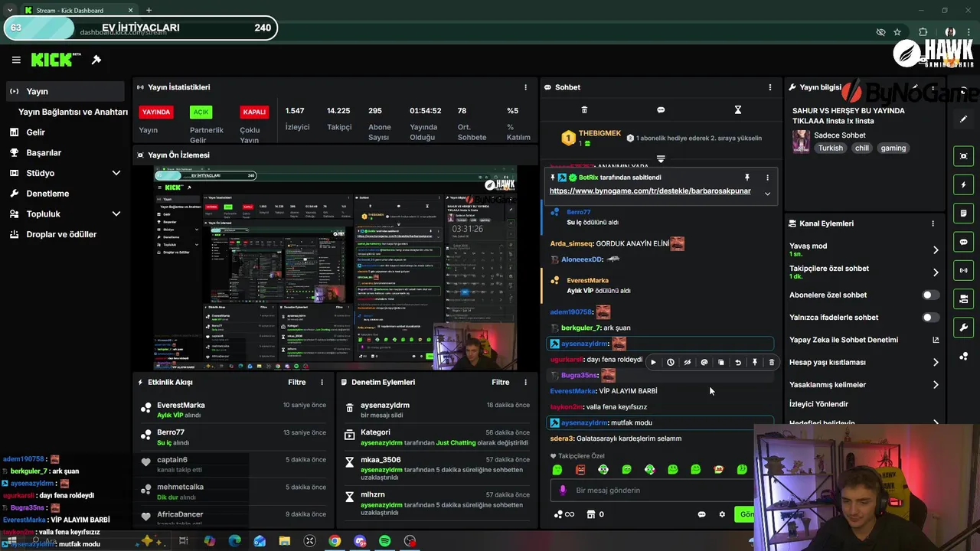Click the mention icon in message actions
980x551 pixels.
pyautogui.click(x=704, y=362)
